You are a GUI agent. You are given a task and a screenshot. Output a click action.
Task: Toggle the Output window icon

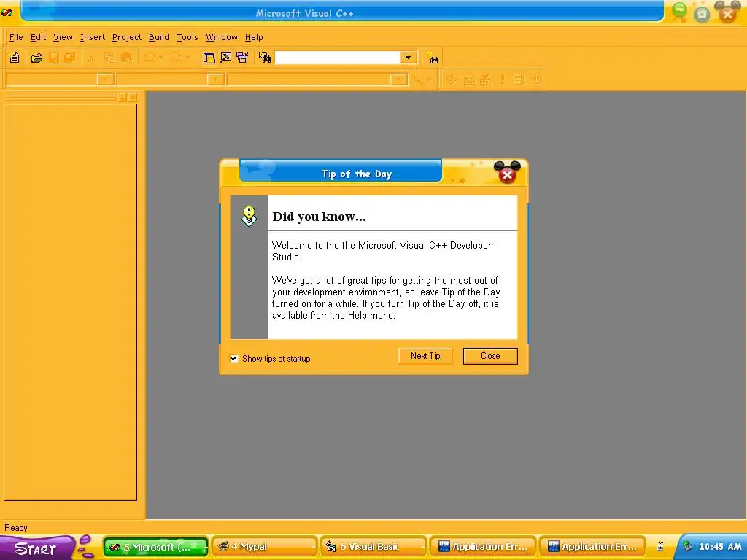[225, 58]
